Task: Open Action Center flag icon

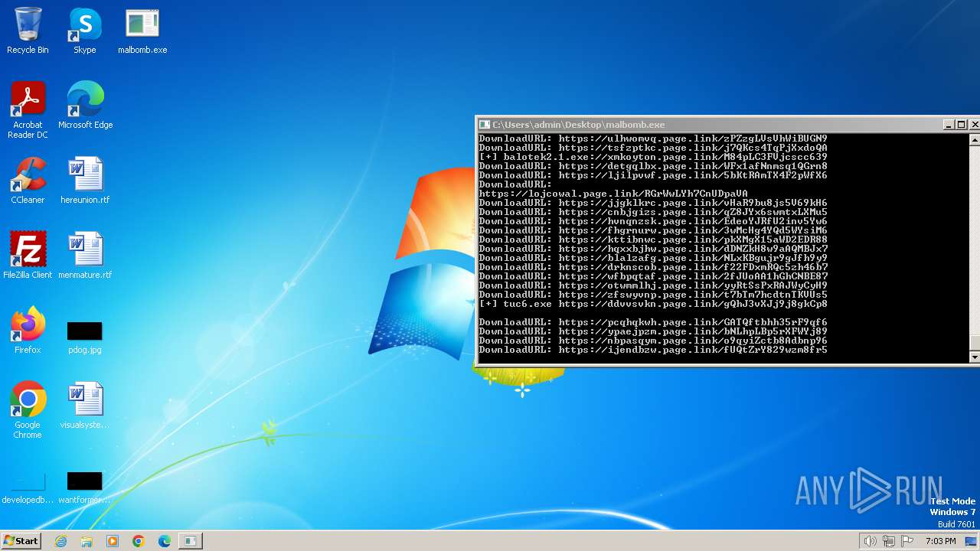Action: tap(908, 541)
